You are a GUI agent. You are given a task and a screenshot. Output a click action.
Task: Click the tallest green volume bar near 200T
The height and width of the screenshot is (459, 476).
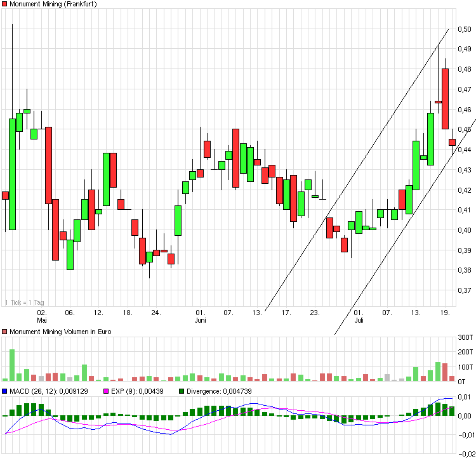coord(12,365)
